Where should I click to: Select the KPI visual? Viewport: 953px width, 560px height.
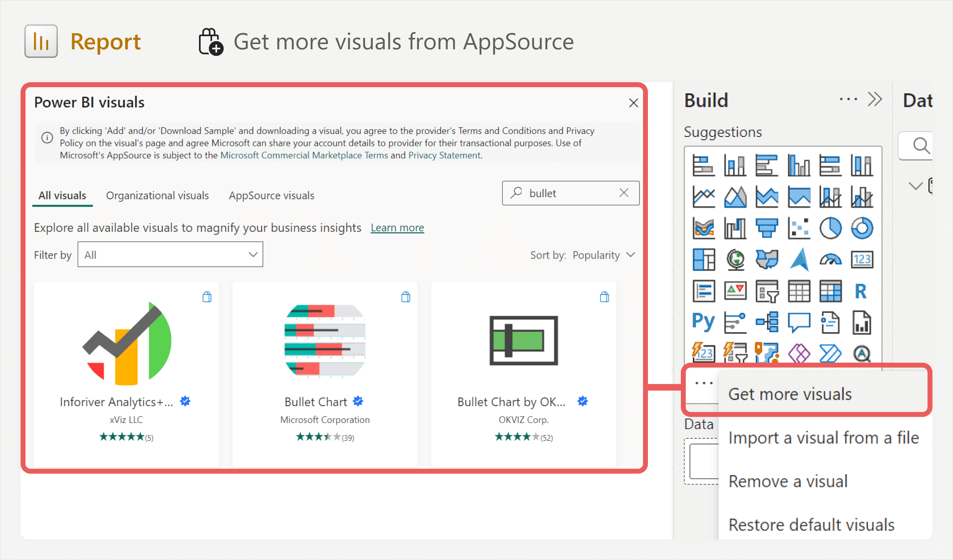pos(735,291)
